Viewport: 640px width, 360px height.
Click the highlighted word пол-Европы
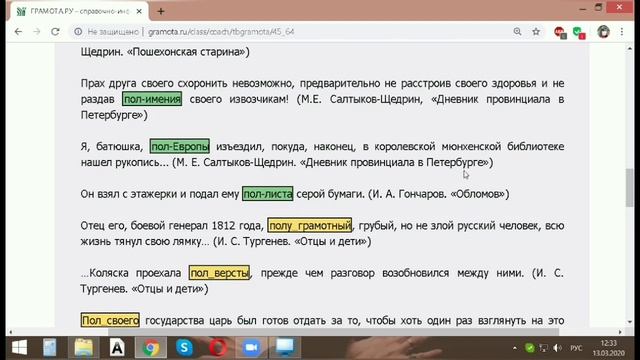pos(180,146)
